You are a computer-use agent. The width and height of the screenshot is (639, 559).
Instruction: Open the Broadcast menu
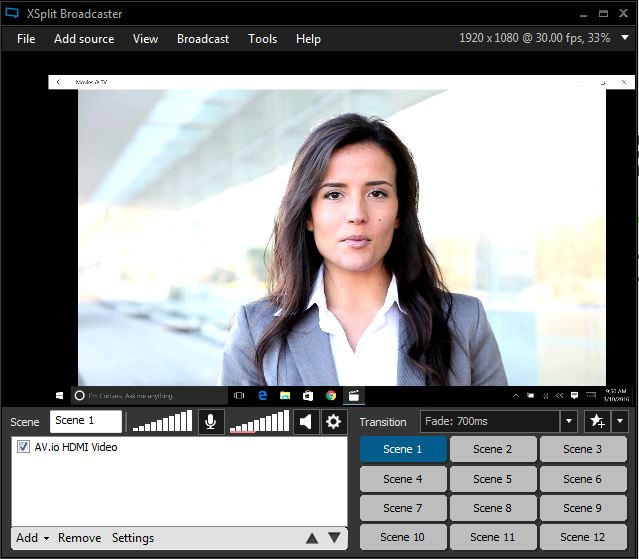(203, 39)
